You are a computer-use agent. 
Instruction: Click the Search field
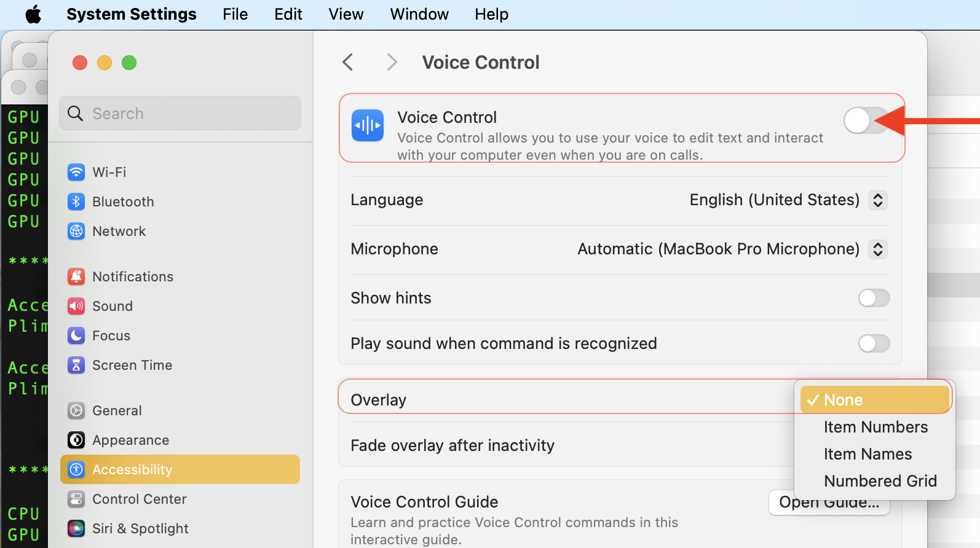(180, 113)
